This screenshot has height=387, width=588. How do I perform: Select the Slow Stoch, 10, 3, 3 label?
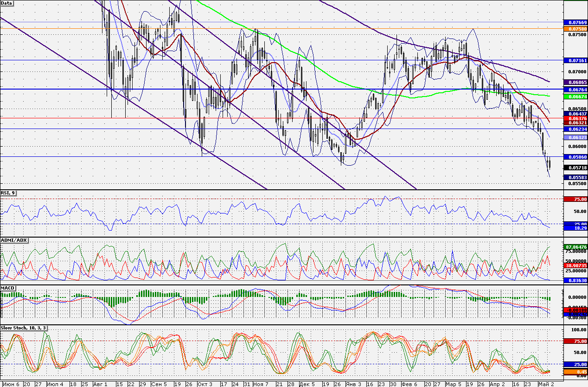(x=23, y=328)
